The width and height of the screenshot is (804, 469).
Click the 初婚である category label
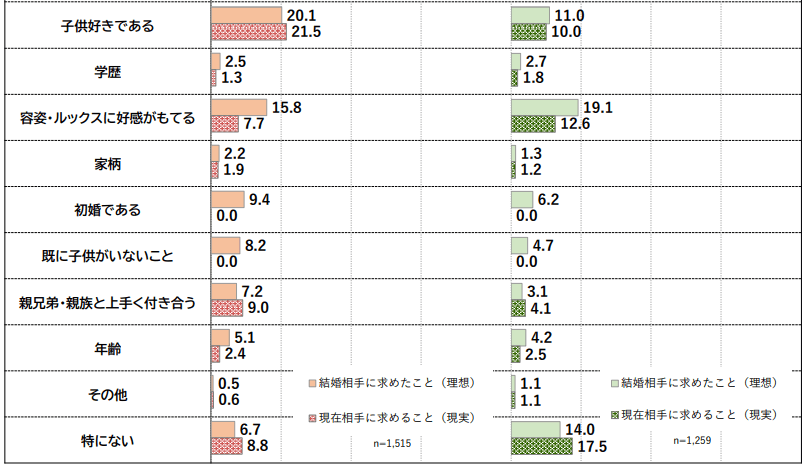(107, 210)
